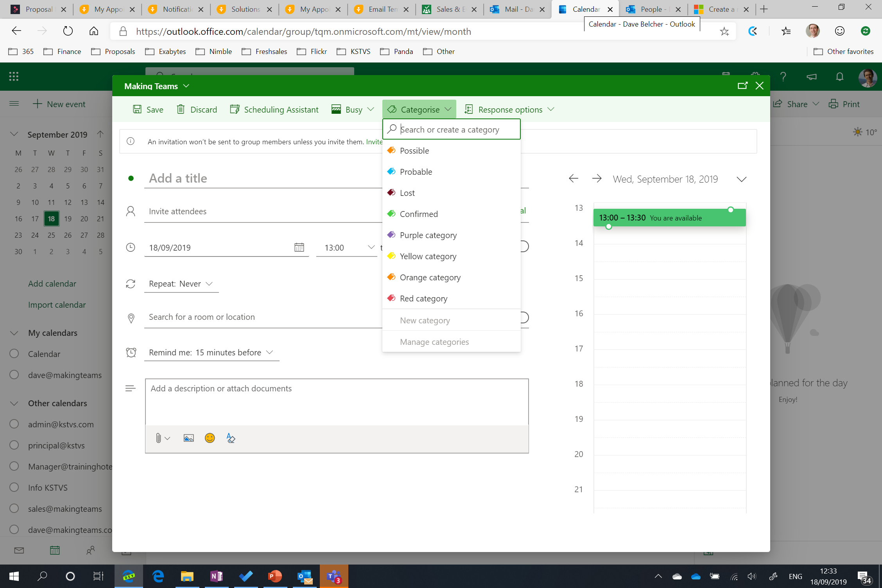Click the Save event icon
Screen dimensions: 882x588
point(136,109)
